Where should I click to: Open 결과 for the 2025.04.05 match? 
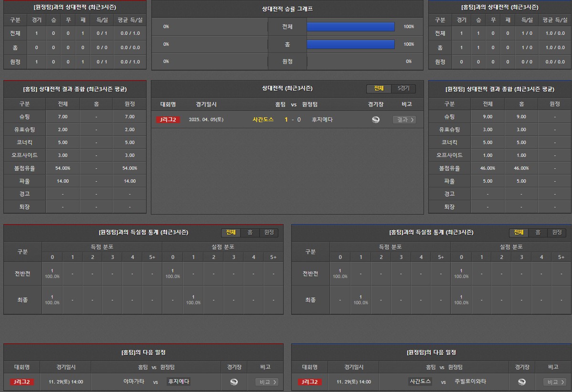404,120
